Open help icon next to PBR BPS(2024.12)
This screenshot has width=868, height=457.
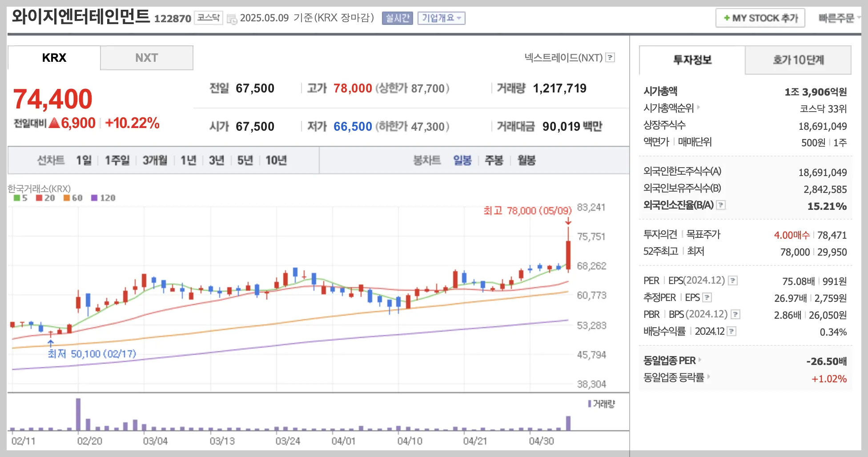pyautogui.click(x=735, y=314)
